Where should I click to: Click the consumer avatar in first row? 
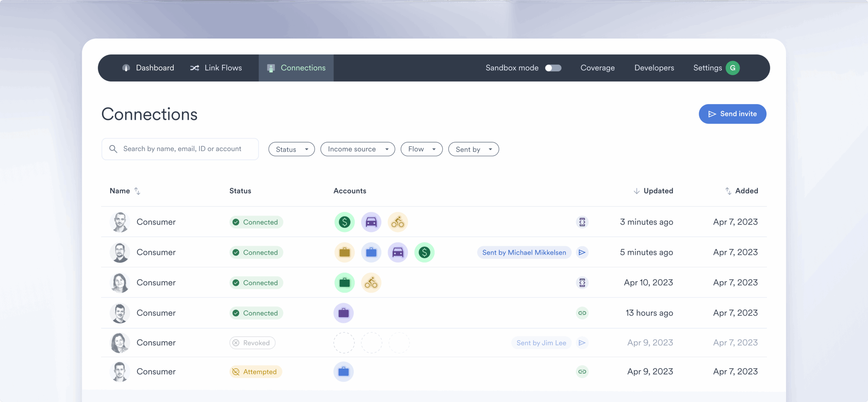[x=120, y=222]
